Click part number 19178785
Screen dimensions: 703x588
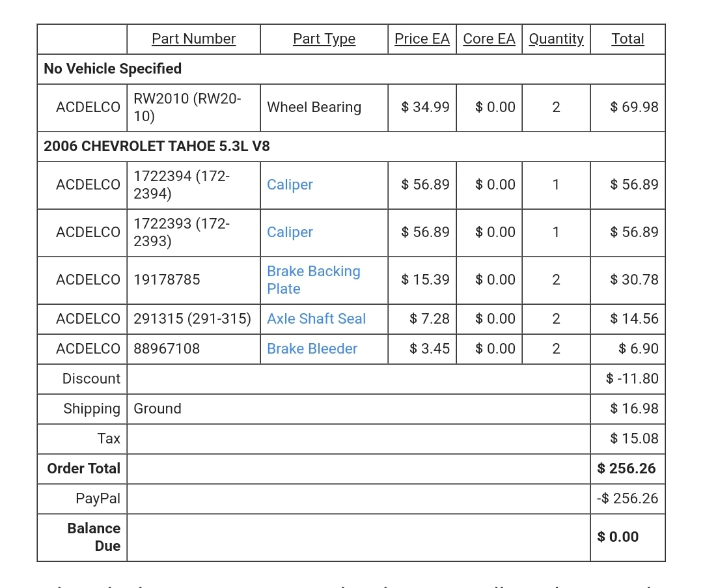(x=167, y=280)
